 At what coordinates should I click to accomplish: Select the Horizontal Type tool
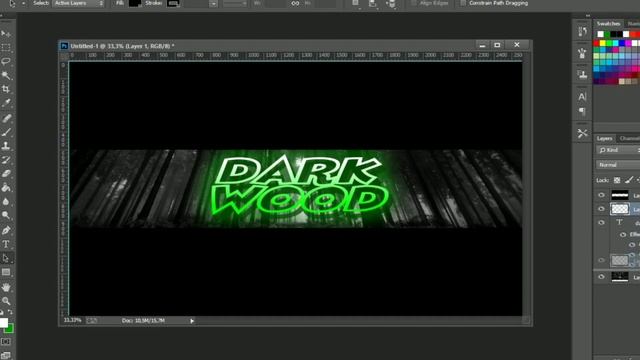tap(6, 244)
